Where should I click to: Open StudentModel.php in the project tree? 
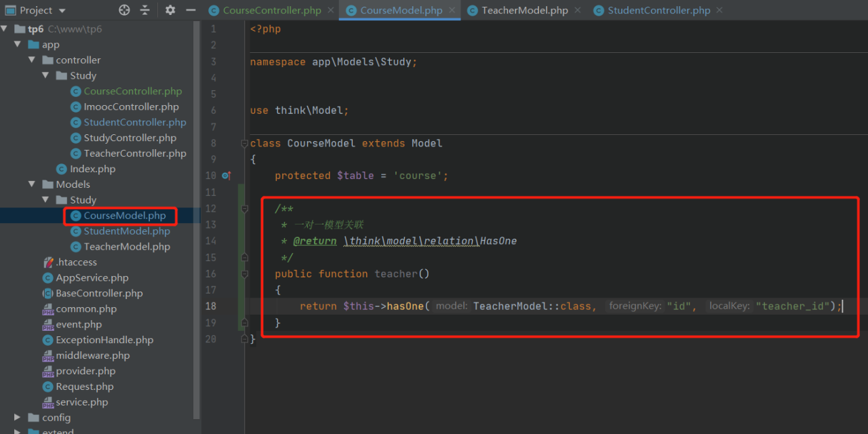click(126, 231)
